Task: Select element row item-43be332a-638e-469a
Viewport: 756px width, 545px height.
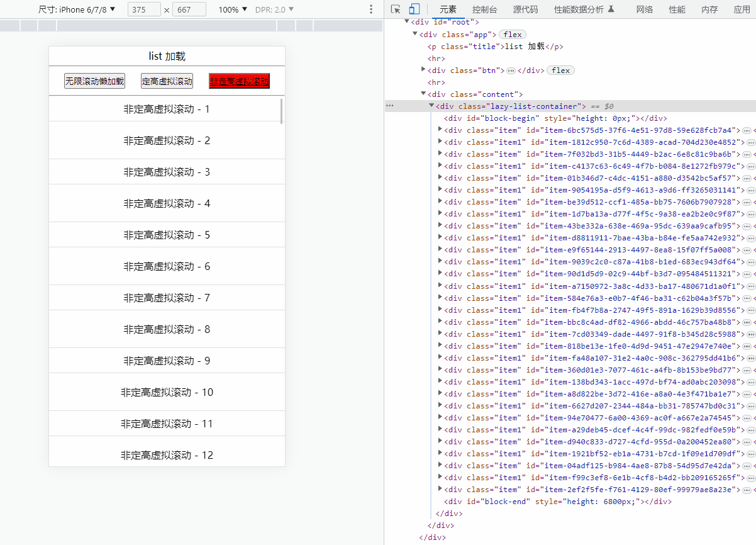Action: [570, 226]
